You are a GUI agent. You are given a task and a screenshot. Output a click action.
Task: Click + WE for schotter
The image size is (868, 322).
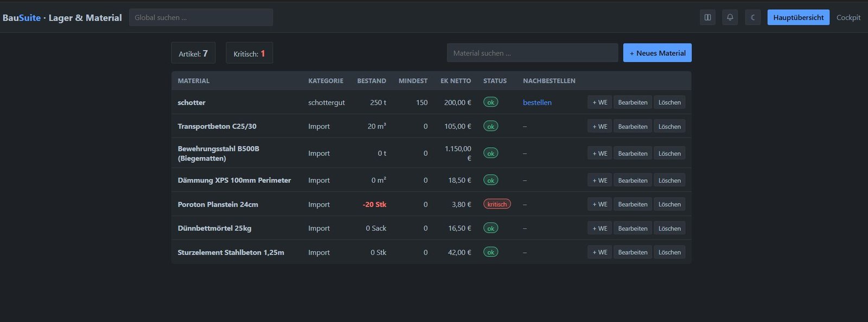[600, 103]
